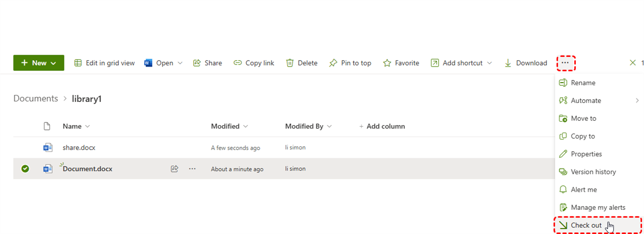Go to the Documents breadcrumb
The image size is (644, 234).
tap(35, 99)
